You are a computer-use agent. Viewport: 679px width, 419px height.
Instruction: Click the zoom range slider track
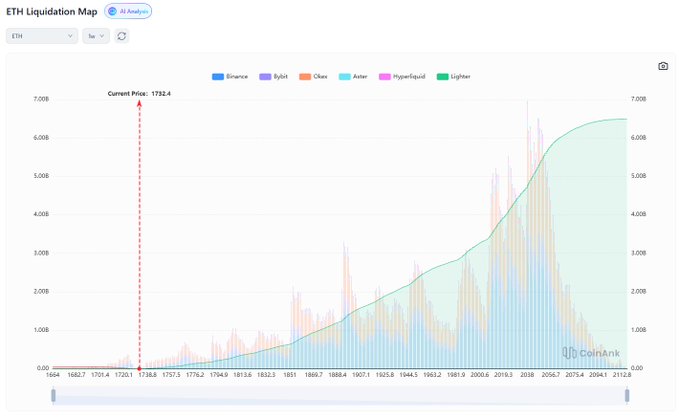pos(340,396)
